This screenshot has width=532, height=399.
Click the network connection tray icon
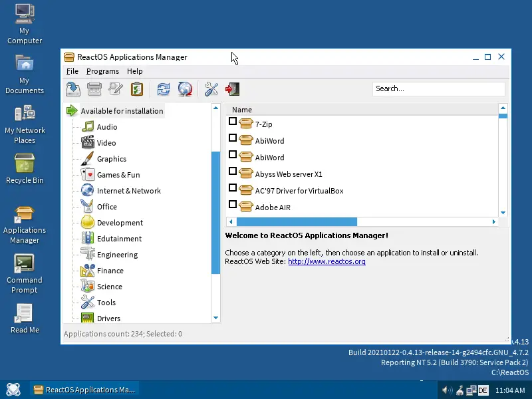point(471,390)
